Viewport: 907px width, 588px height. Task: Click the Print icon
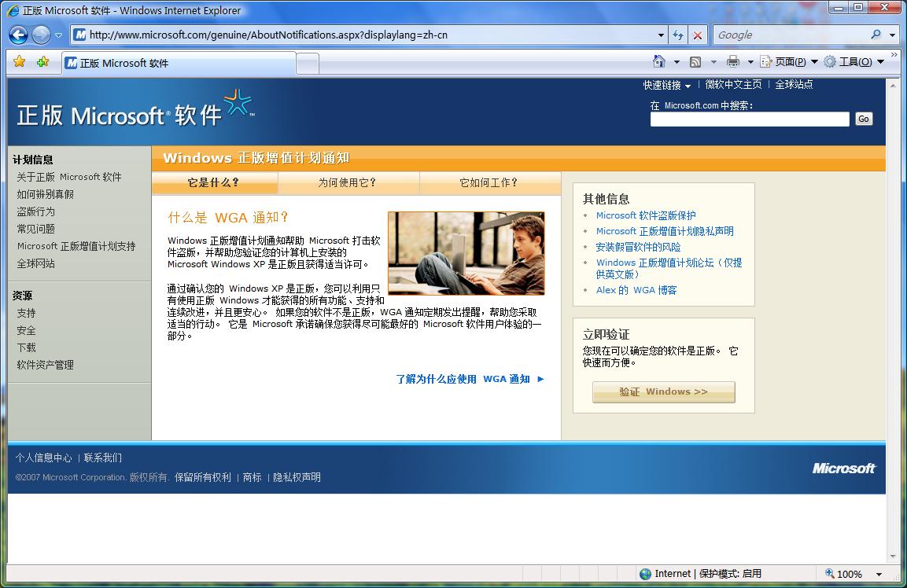[733, 61]
